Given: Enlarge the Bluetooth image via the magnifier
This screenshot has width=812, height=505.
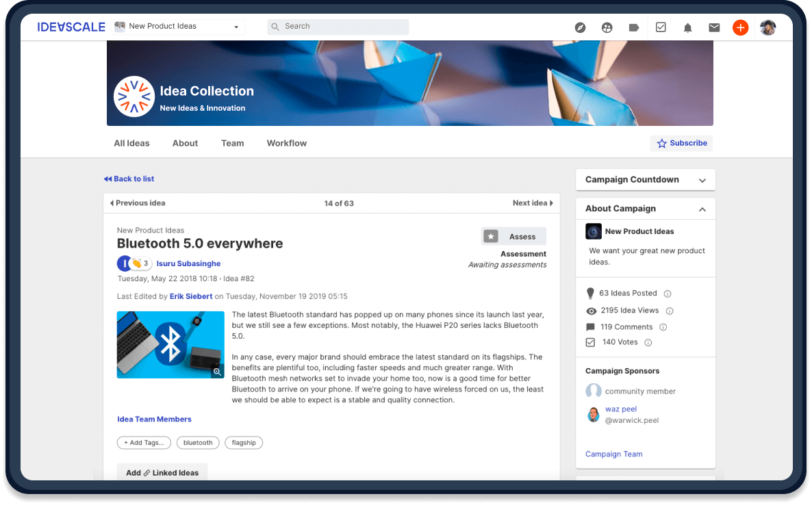Looking at the screenshot, I should tap(217, 372).
